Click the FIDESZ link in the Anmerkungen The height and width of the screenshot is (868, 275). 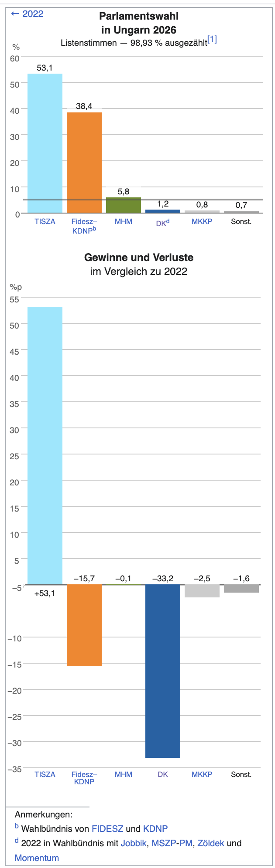107,828
